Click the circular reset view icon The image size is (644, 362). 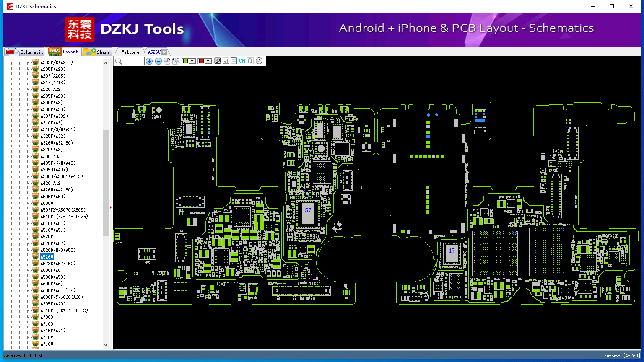tap(259, 61)
